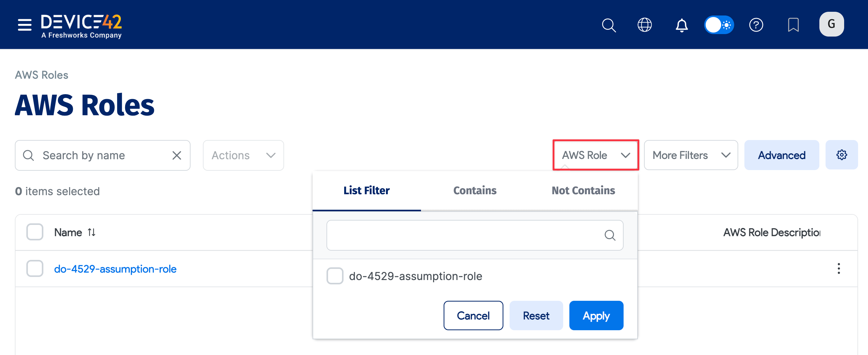The width and height of the screenshot is (868, 355).
Task: Click the bookmarks icon
Action: pyautogui.click(x=794, y=24)
